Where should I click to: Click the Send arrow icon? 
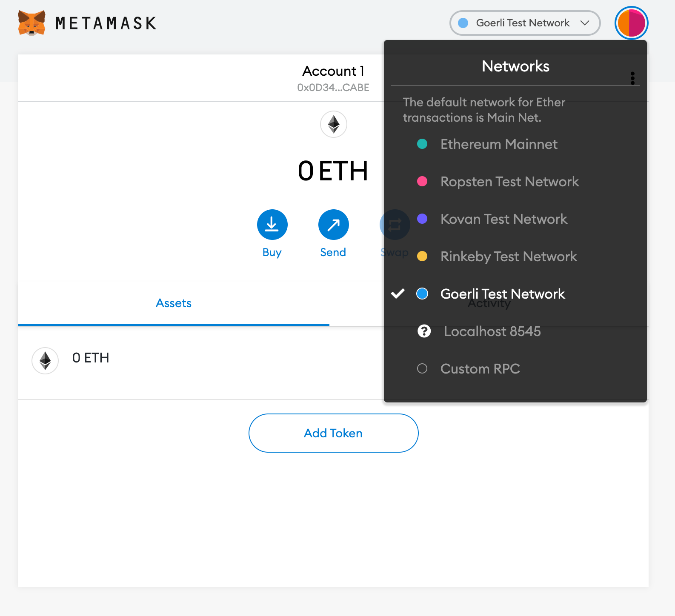(x=334, y=225)
